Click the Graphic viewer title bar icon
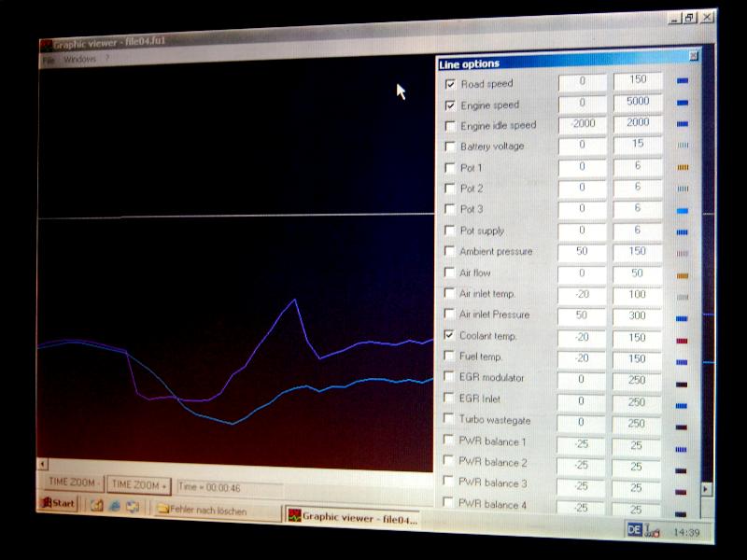Screen dimensions: 747x560 (45, 44)
